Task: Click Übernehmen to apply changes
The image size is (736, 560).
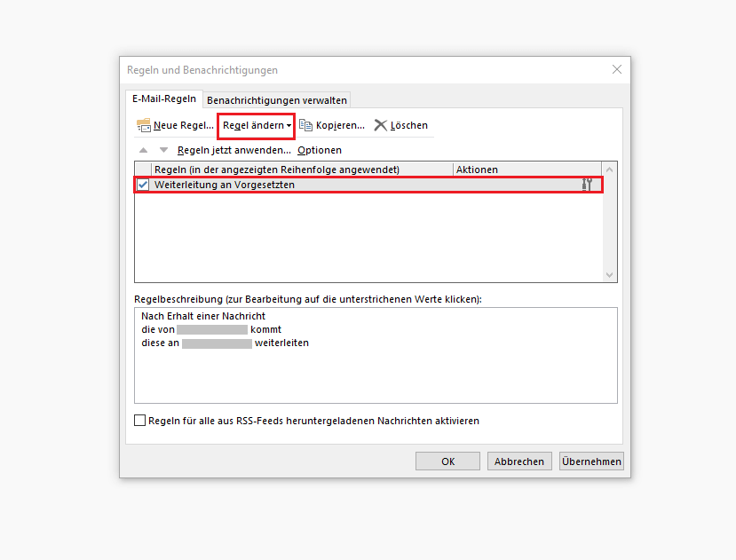Action: point(591,461)
